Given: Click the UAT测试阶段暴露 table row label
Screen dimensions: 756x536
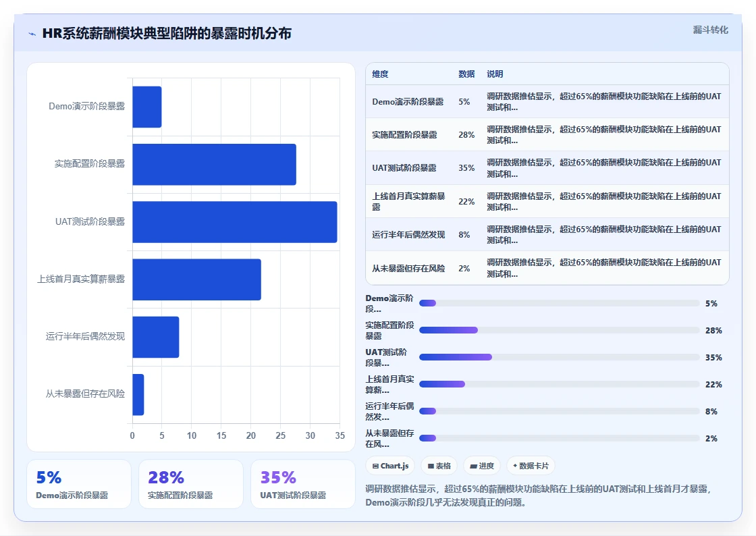Looking at the screenshot, I should [404, 168].
